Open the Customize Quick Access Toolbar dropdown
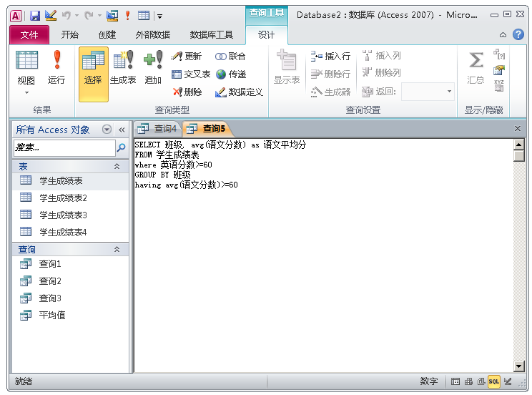This screenshot has height=395, width=532. [x=159, y=16]
